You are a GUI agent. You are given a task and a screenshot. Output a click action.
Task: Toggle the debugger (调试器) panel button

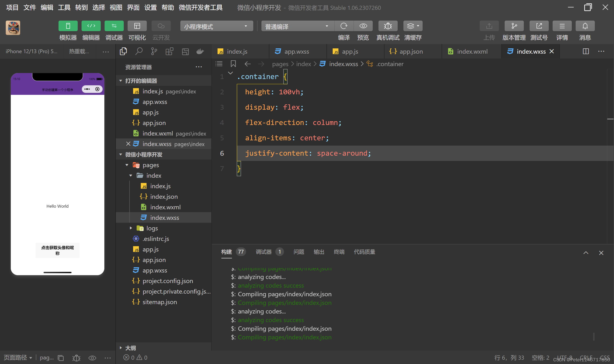[114, 26]
